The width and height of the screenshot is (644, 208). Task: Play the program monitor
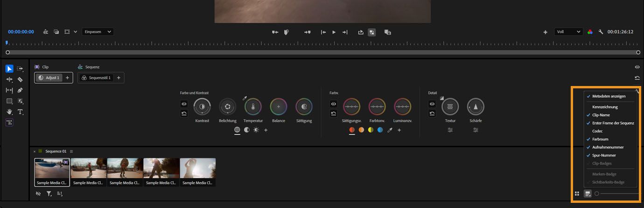tap(334, 32)
